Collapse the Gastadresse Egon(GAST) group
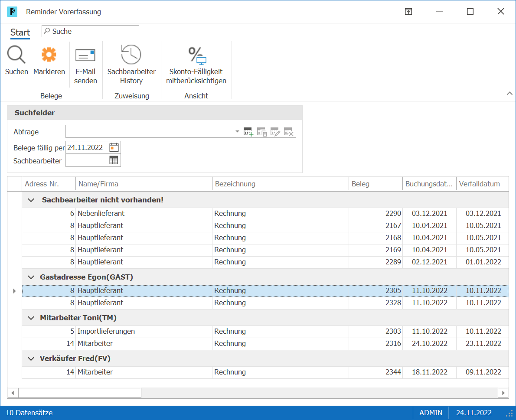The width and height of the screenshot is (516, 420). coord(31,277)
